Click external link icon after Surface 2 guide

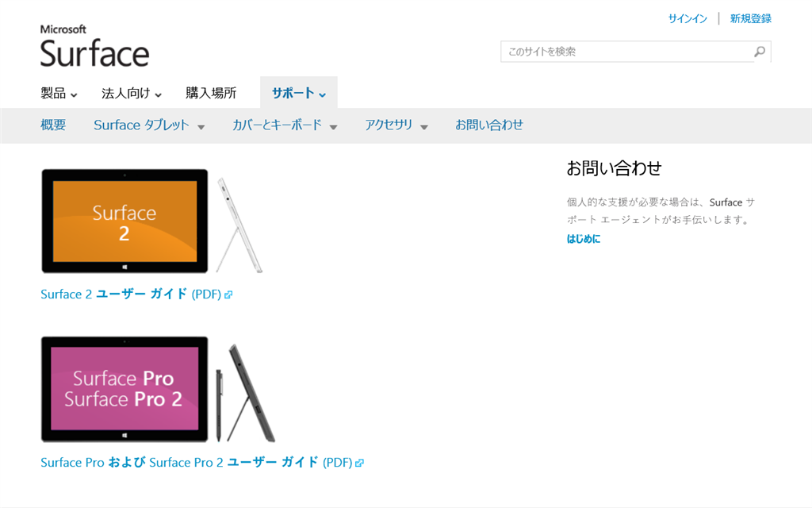[x=228, y=294]
